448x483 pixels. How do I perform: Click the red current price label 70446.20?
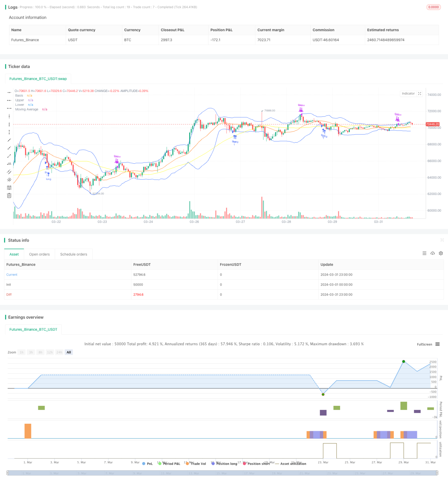pyautogui.click(x=432, y=124)
